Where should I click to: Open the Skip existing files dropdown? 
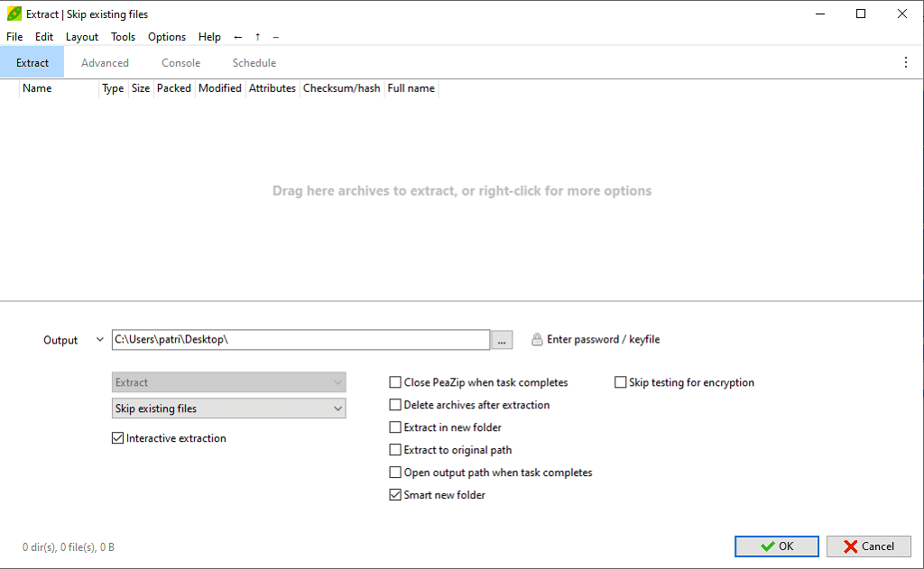(228, 408)
